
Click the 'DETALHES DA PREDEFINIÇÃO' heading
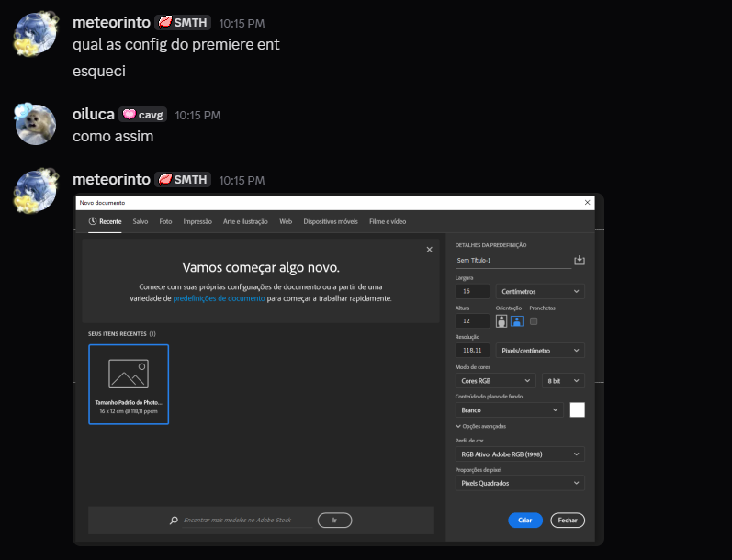coord(490,245)
